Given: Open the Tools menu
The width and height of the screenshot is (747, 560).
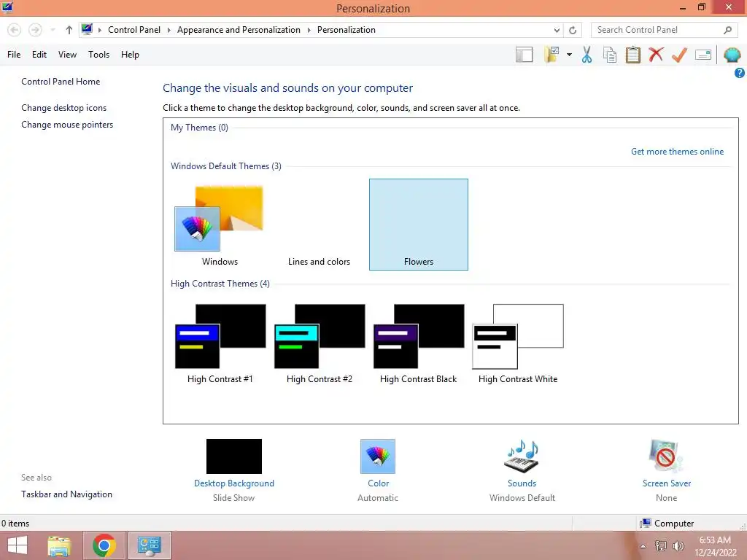Looking at the screenshot, I should [x=98, y=55].
